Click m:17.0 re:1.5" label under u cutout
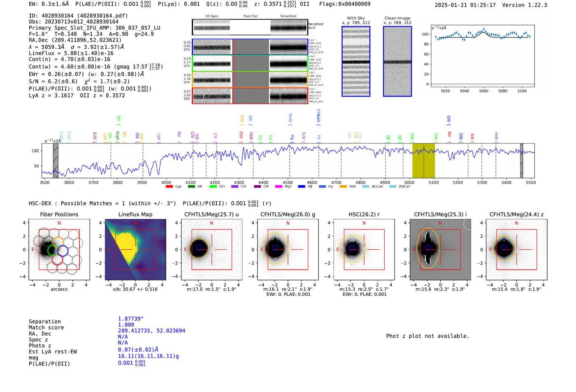This screenshot has height=392, width=576. pos(211,289)
